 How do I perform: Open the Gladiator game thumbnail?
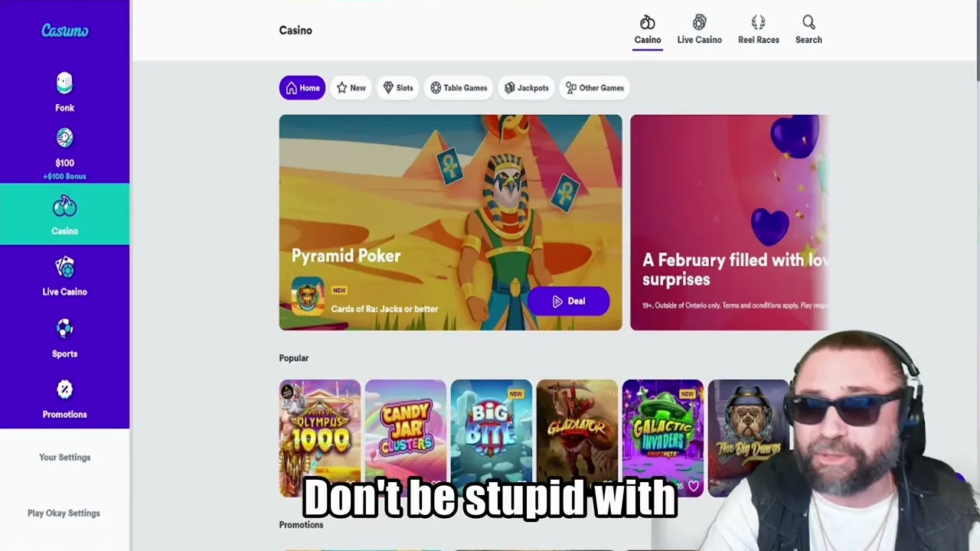point(577,438)
